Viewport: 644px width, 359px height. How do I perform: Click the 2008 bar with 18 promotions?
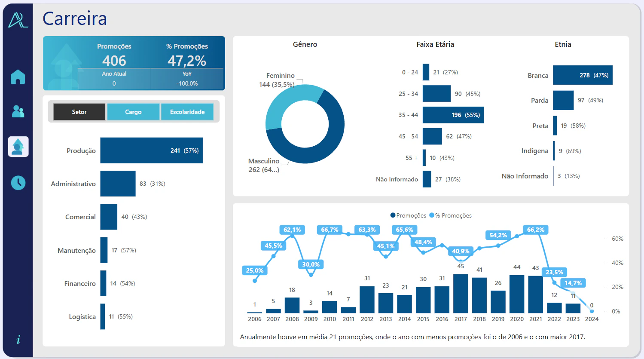click(292, 305)
